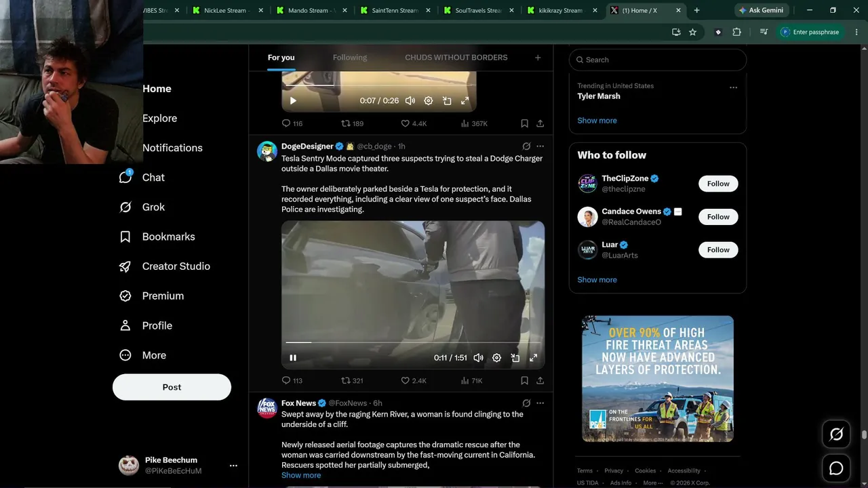Image resolution: width=868 pixels, height=488 pixels.
Task: Mute the Tesla Sentry video
Action: (478, 358)
